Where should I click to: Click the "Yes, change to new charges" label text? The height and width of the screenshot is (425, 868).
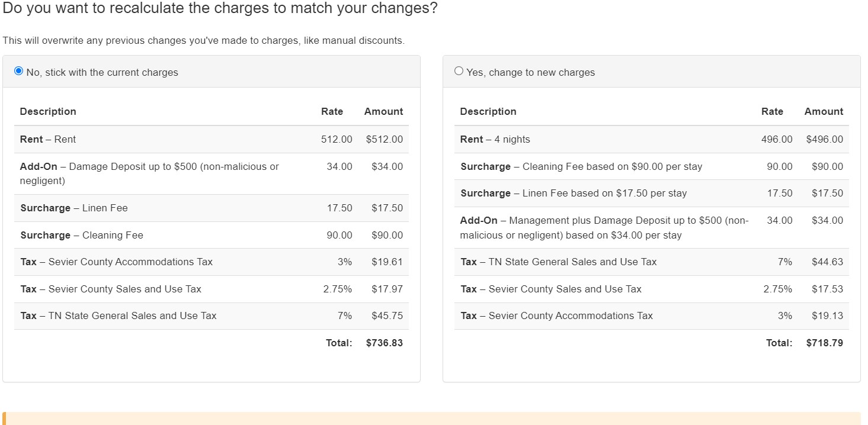point(530,72)
